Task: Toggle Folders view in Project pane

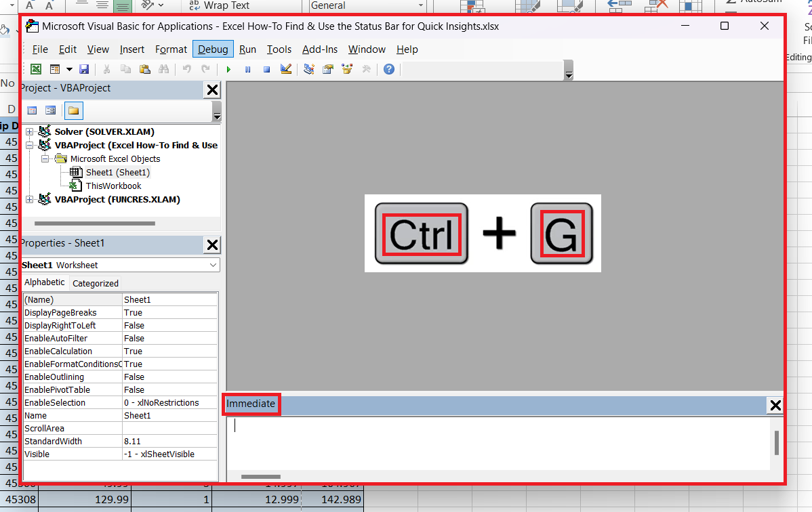Action: pyautogui.click(x=73, y=110)
